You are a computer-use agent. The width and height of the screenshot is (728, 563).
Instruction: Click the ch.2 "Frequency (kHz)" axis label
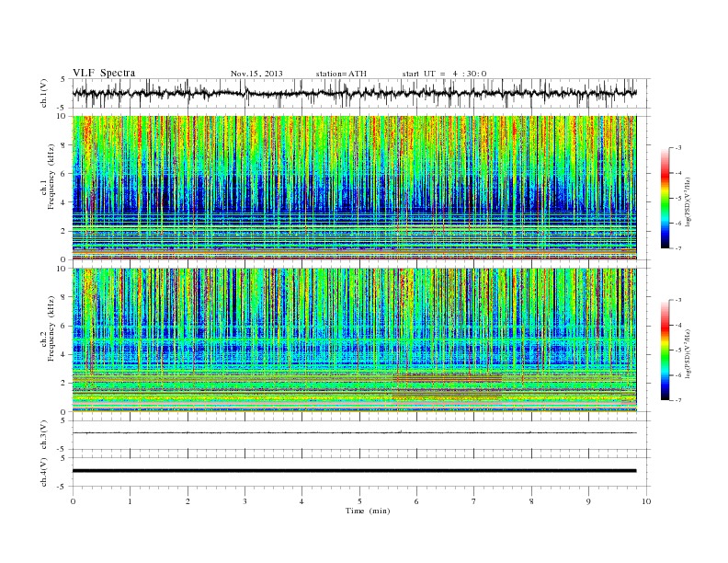(x=51, y=327)
